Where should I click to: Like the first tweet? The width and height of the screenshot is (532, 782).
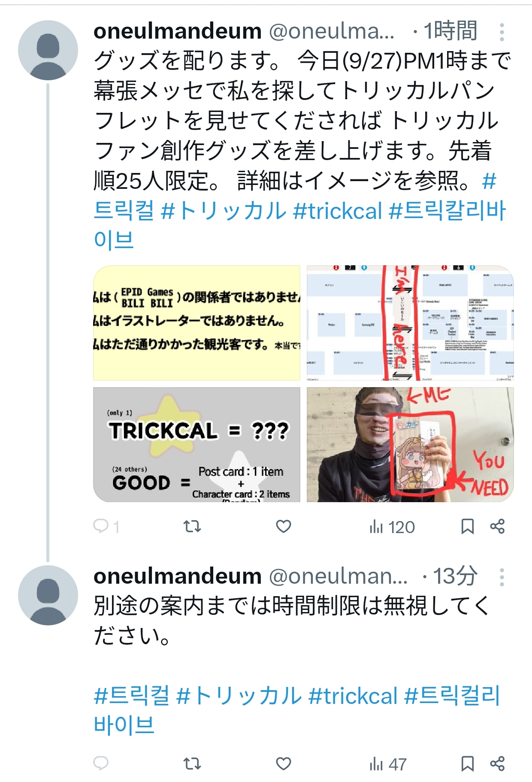283,526
